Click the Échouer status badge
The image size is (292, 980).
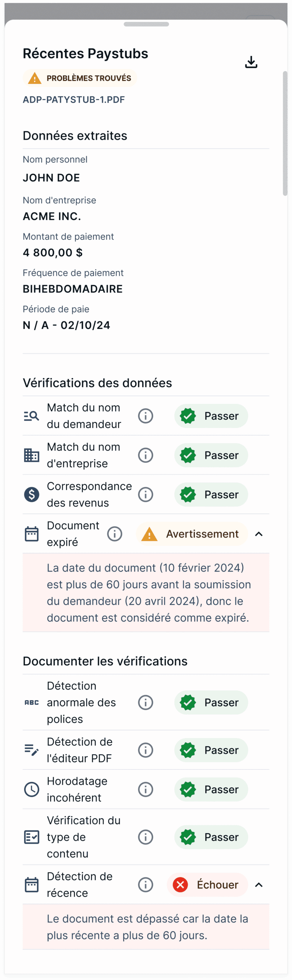point(207,885)
